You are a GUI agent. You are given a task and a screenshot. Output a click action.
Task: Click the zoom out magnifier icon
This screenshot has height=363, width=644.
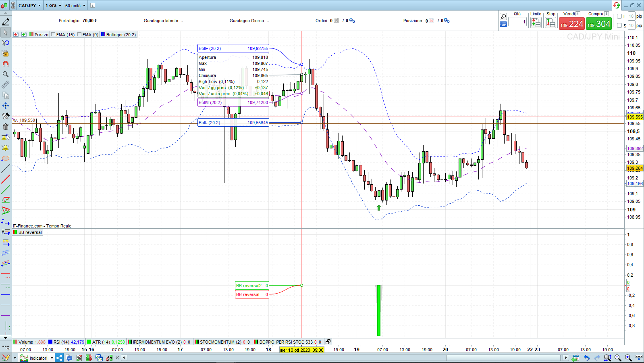click(618, 358)
